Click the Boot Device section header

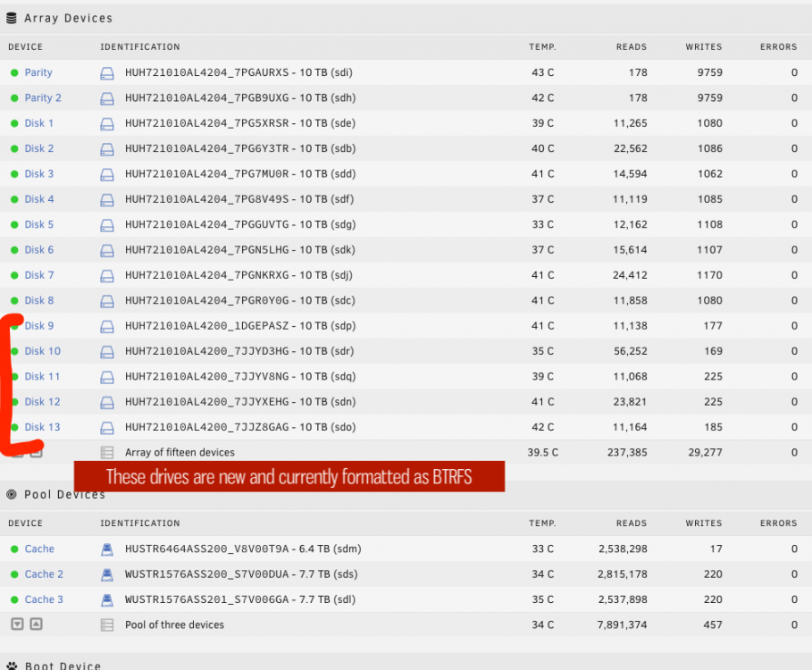point(63,666)
